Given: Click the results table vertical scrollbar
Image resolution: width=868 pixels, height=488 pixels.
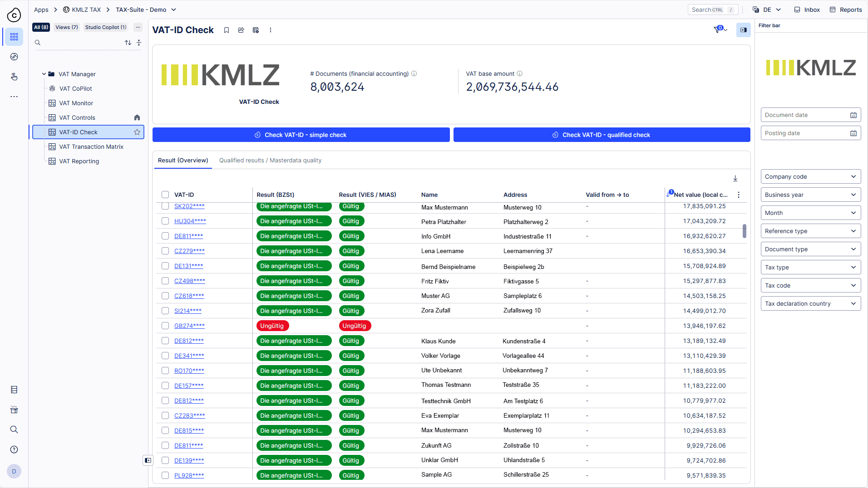Looking at the screenshot, I should click(744, 231).
